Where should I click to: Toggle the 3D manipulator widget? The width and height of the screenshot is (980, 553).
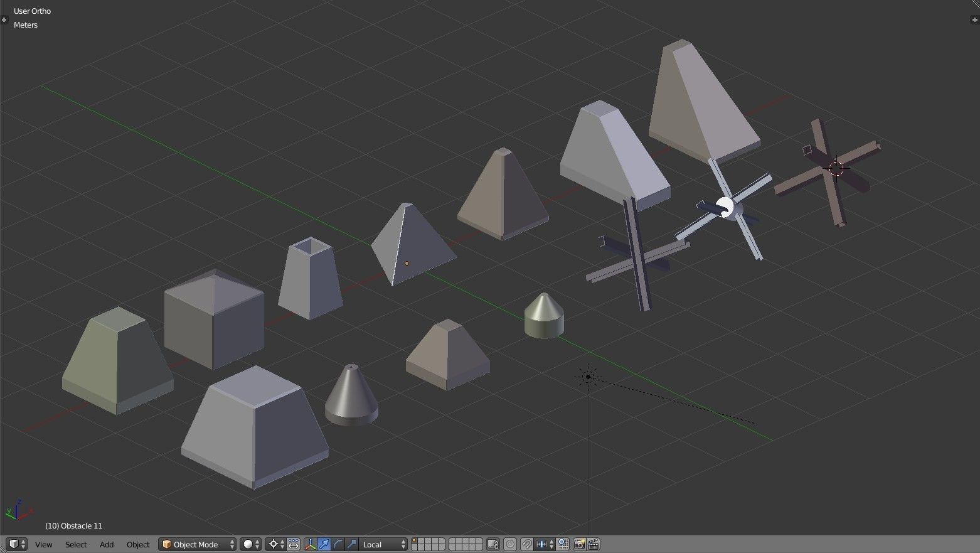click(x=310, y=544)
